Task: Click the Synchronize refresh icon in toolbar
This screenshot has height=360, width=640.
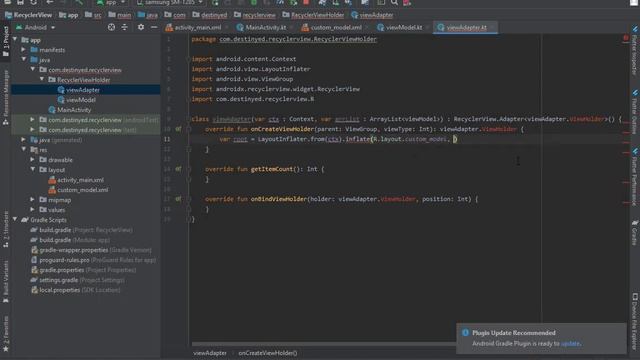Action: (x=33, y=2)
